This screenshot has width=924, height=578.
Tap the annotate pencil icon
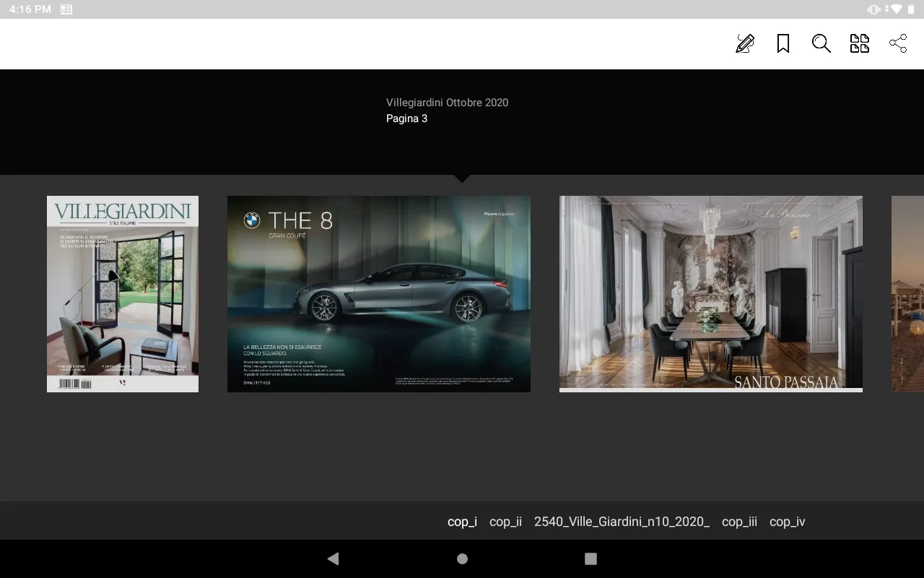point(745,44)
